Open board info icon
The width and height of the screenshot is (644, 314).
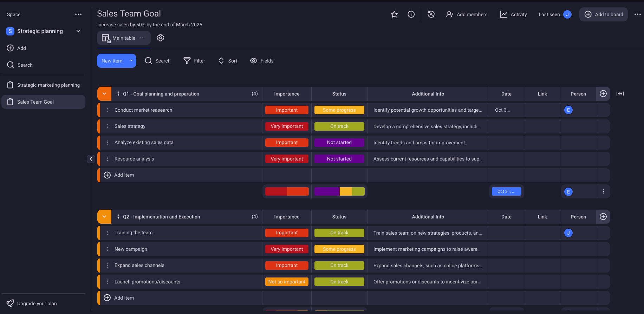pyautogui.click(x=411, y=14)
